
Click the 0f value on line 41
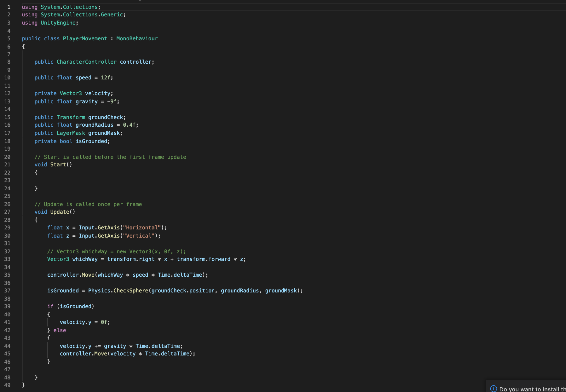104,322
